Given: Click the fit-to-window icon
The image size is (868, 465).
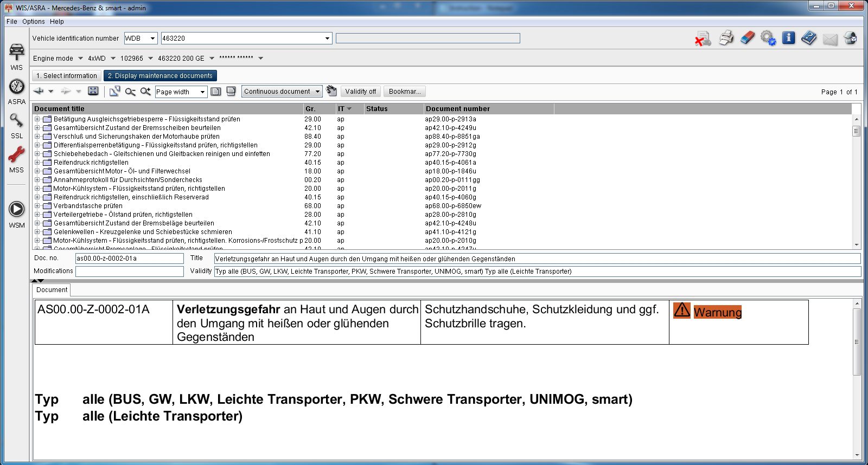Looking at the screenshot, I should [93, 91].
